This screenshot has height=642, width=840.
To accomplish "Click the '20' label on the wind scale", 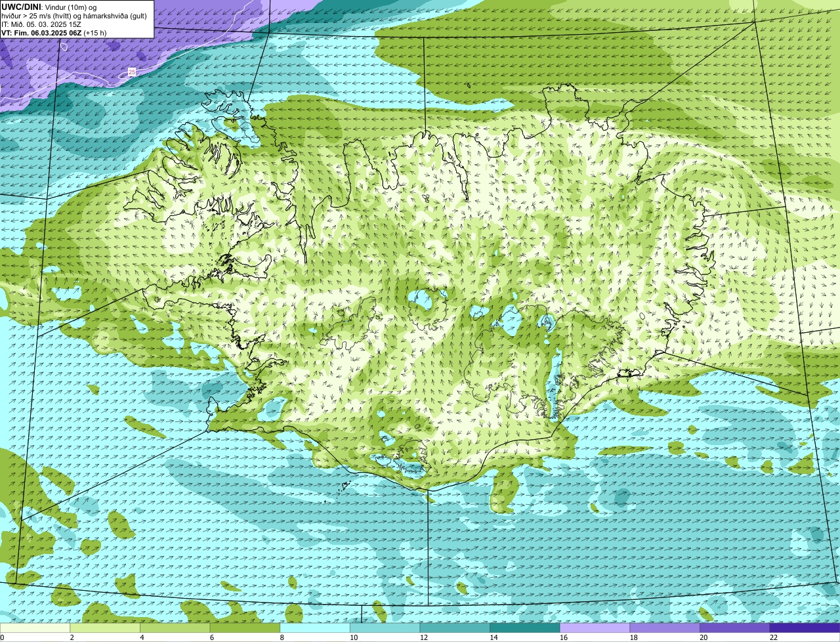I will (704, 637).
